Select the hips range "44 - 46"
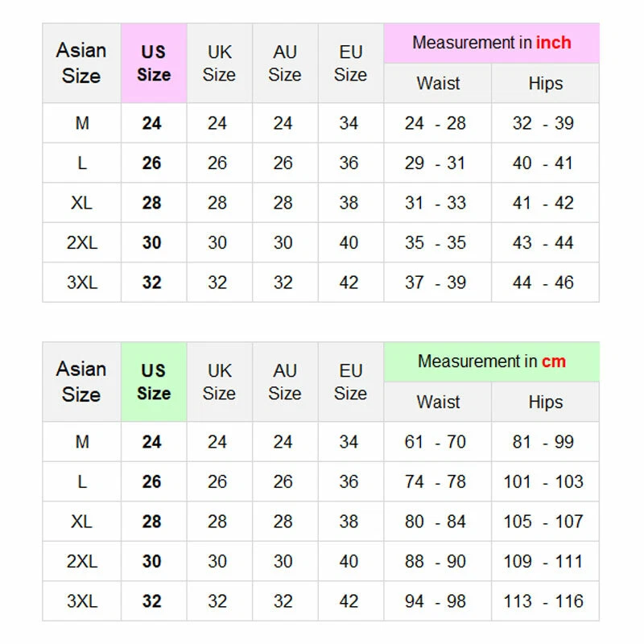Screen dimensions: 644x644 543,283
